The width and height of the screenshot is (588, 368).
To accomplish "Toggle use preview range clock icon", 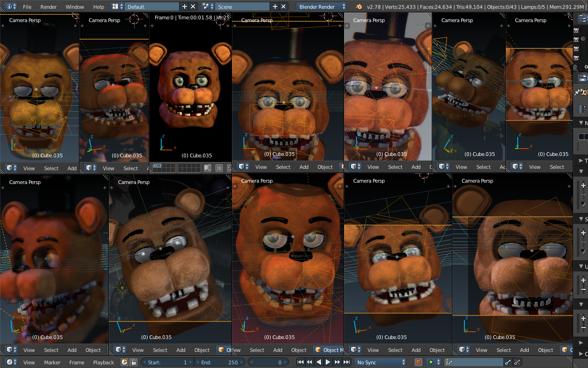I will (x=124, y=362).
